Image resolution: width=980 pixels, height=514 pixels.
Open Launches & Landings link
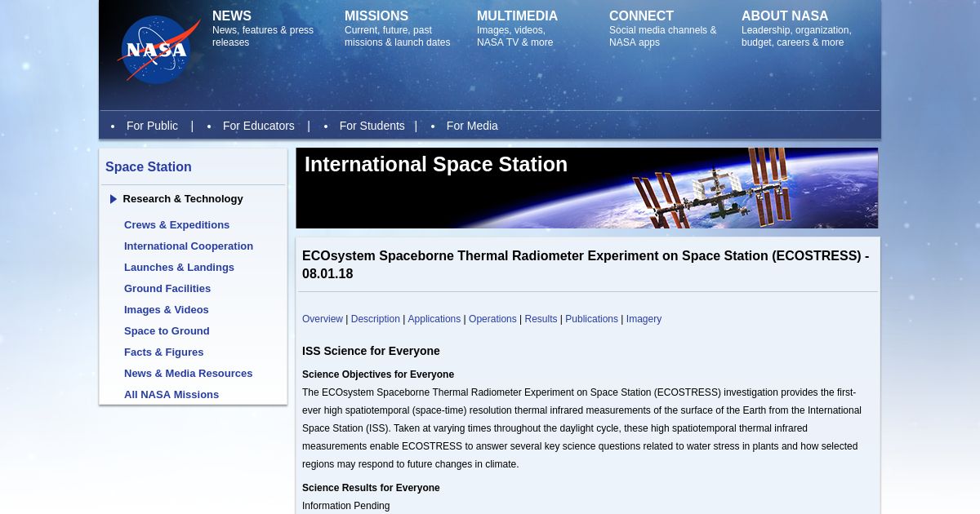(x=179, y=268)
